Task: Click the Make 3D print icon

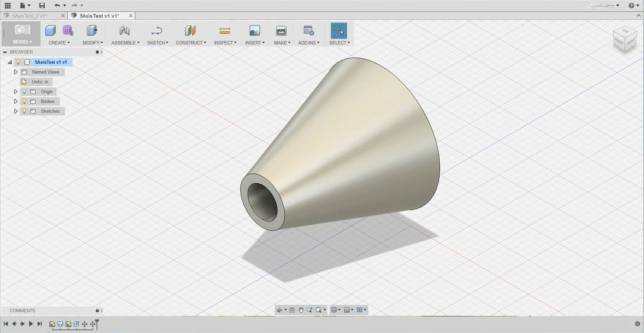Action: (281, 31)
